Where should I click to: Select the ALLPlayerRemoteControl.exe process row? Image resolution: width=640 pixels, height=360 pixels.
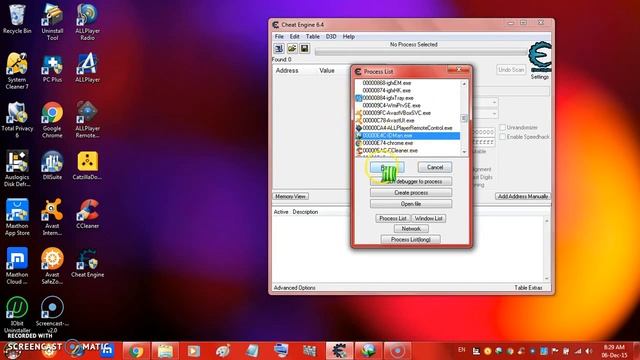[408, 128]
